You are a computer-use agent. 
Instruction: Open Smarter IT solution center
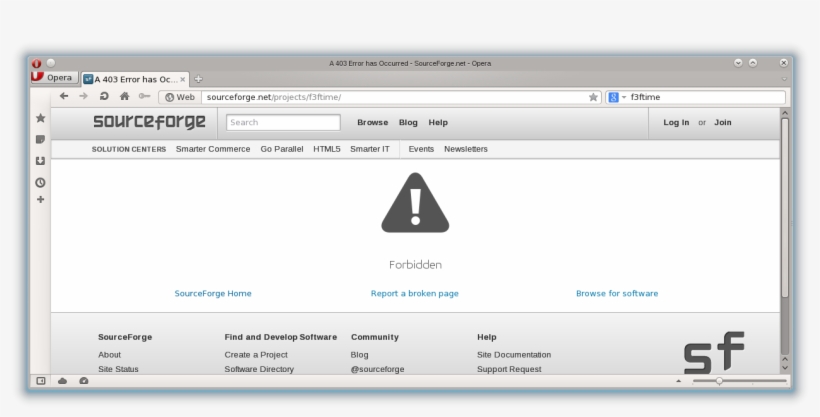pos(370,149)
